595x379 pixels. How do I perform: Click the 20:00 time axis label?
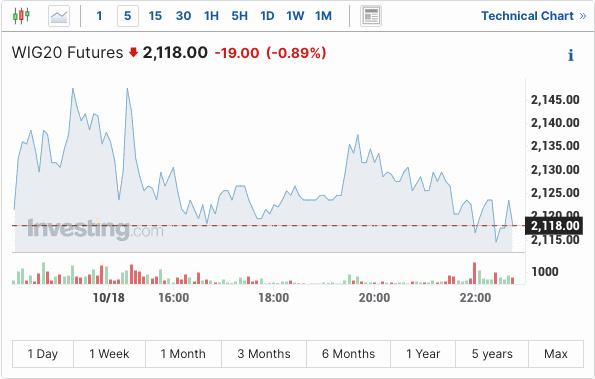tap(375, 298)
